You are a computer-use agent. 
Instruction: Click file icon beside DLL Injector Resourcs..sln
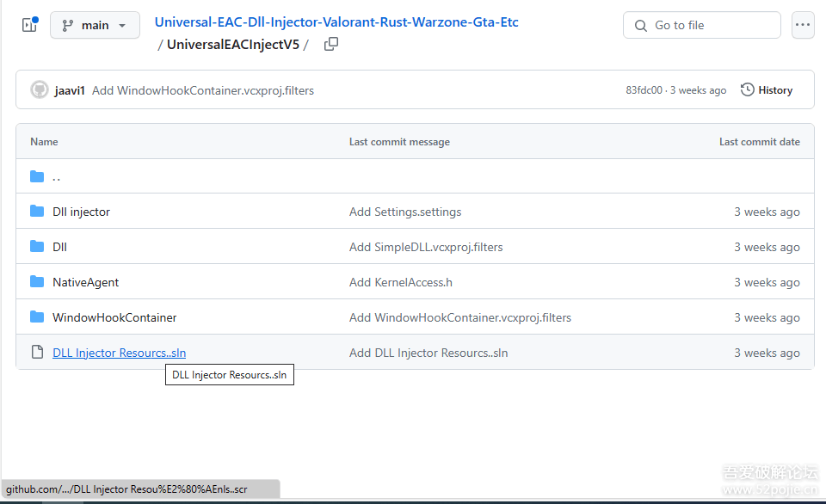[37, 352]
